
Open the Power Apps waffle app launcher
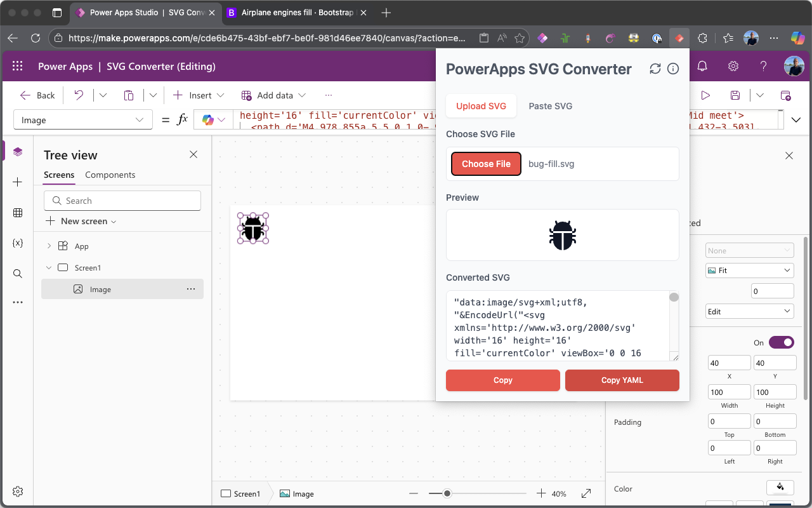[x=18, y=66]
